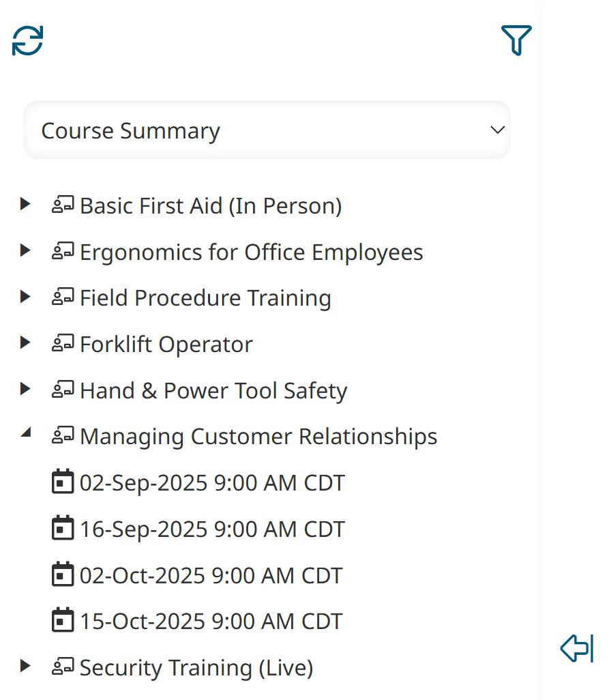Select the Security Training (Live) course

click(196, 667)
